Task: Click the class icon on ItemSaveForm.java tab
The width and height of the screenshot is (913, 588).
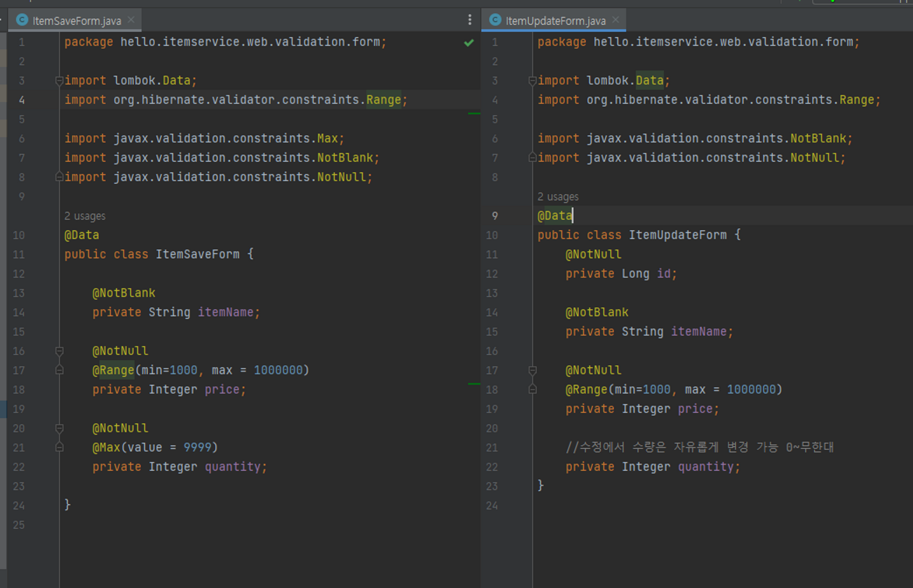Action: tap(22, 20)
